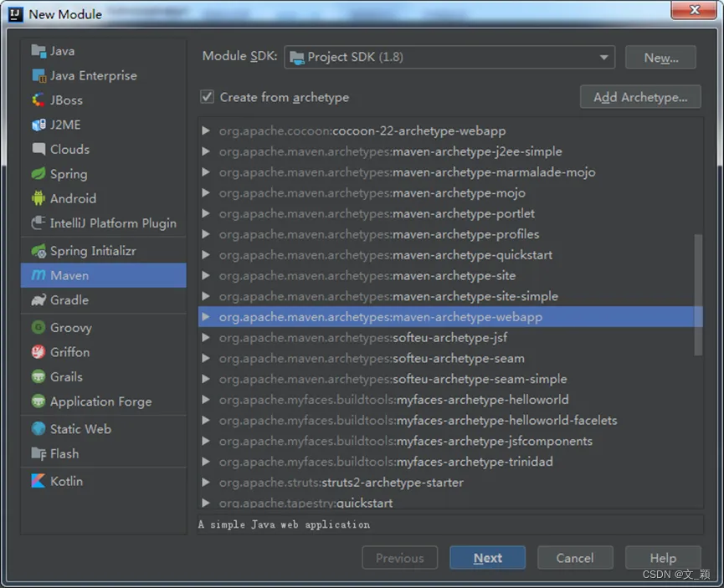The height and width of the screenshot is (588, 724).
Task: Expand myfaces-archetype-trinidad arrow
Action: pos(206,462)
